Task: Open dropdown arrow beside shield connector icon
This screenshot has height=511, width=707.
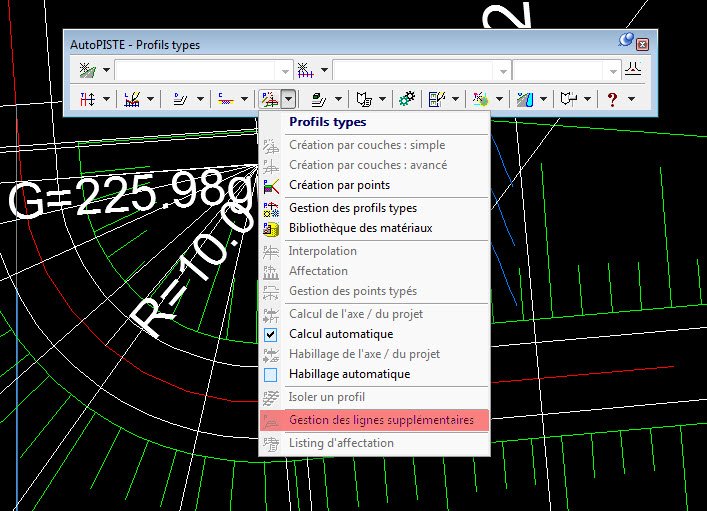Action: click(x=588, y=99)
